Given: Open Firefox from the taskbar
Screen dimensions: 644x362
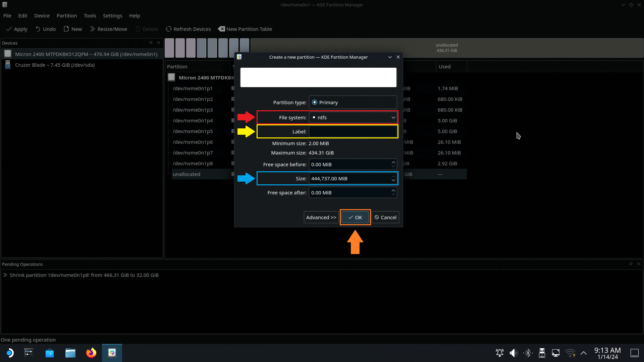Looking at the screenshot, I should tap(91, 353).
